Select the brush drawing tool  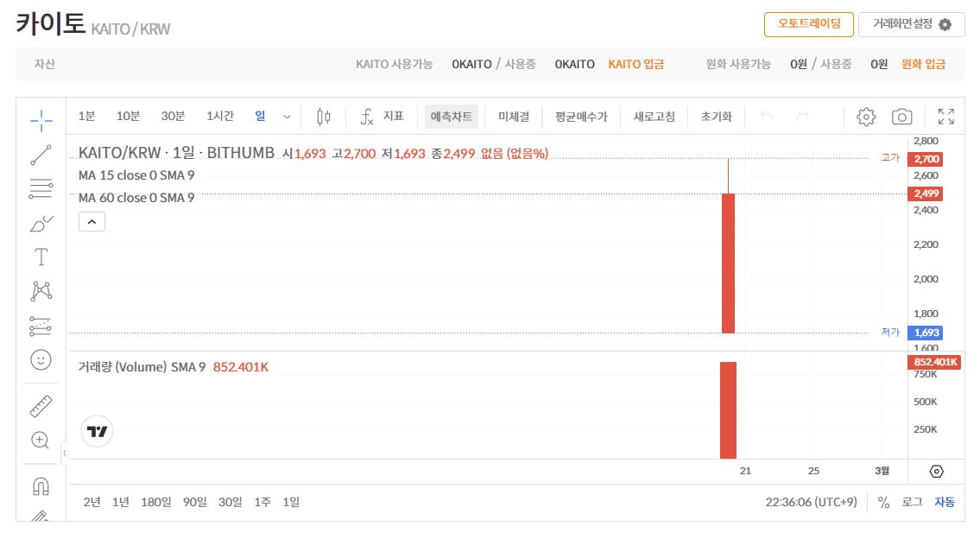click(x=41, y=224)
